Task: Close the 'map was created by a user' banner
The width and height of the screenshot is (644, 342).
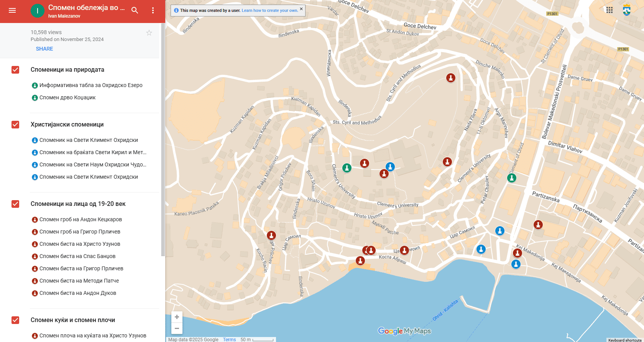Action: (x=301, y=8)
